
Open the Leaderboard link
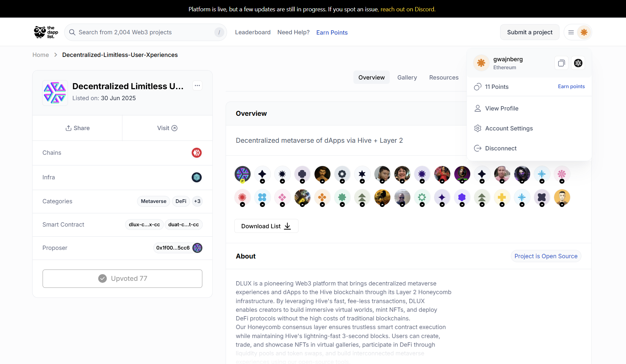click(253, 32)
